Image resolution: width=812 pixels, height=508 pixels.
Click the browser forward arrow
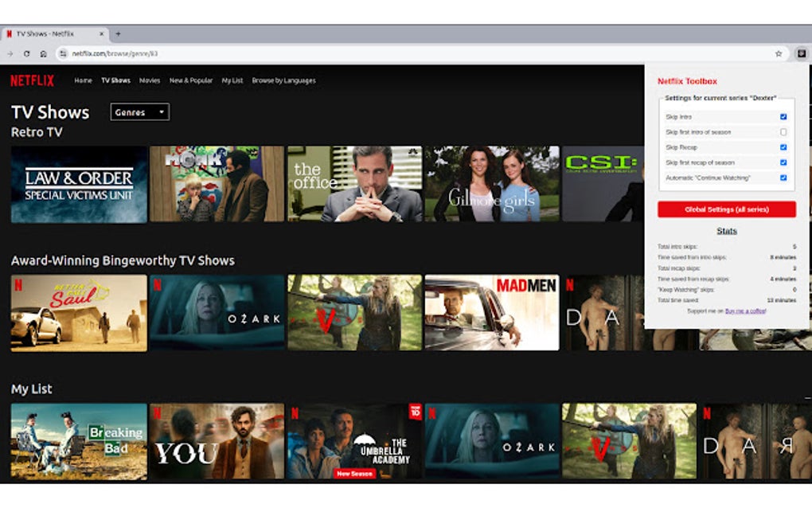[10, 53]
